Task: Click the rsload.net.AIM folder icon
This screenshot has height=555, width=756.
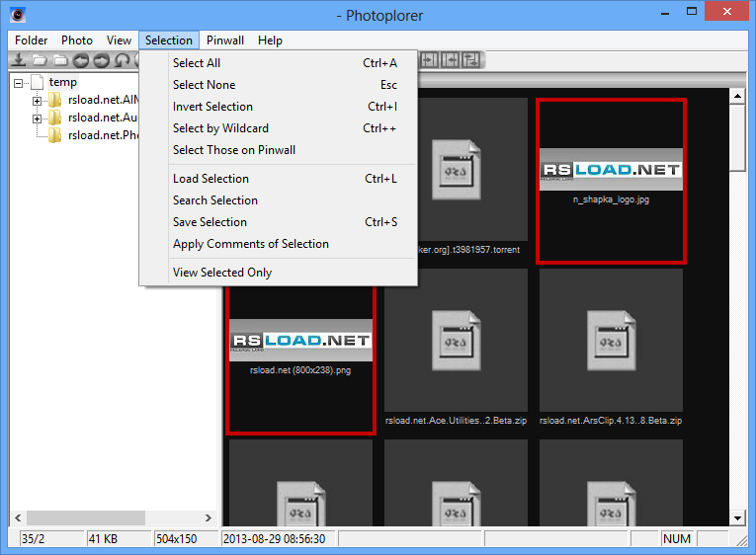Action: (x=55, y=100)
